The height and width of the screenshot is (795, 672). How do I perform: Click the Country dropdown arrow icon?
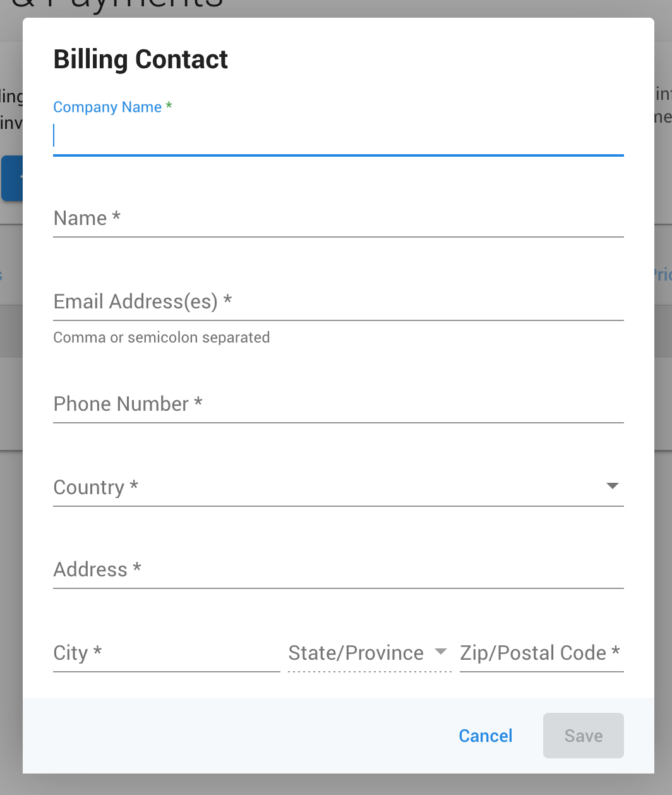(612, 486)
